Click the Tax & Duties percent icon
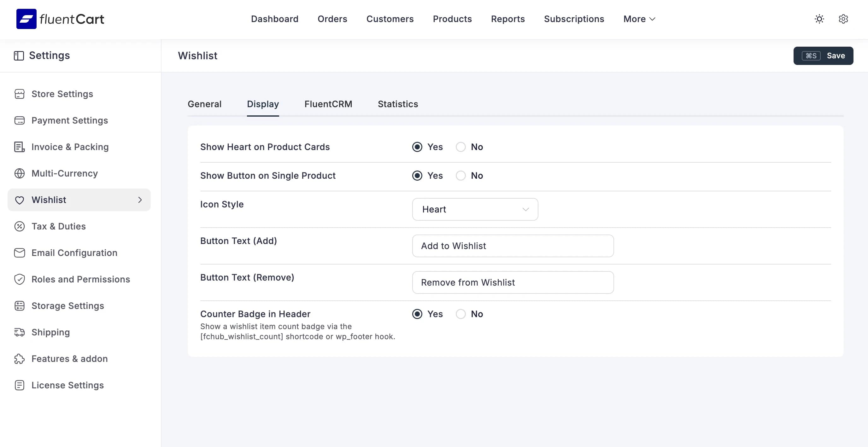The height and width of the screenshot is (447, 868). pyautogui.click(x=19, y=226)
